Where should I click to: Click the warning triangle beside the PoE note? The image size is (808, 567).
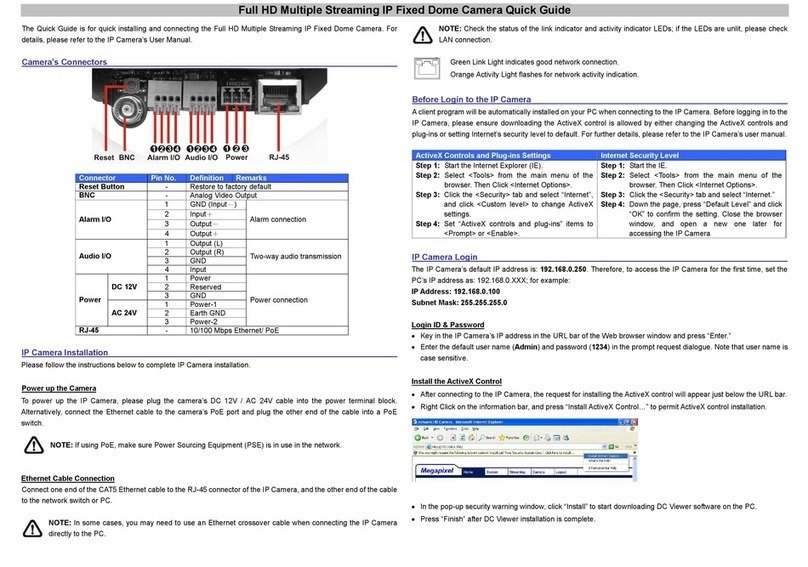tap(34, 445)
